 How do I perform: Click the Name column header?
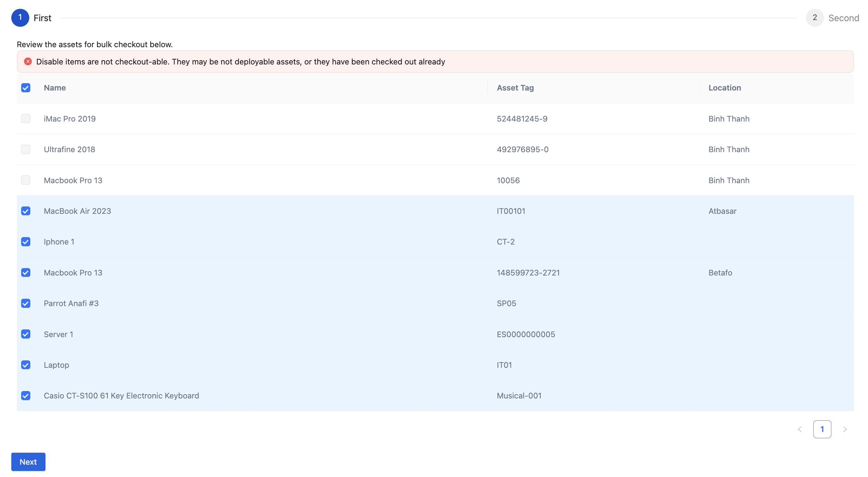tap(55, 88)
